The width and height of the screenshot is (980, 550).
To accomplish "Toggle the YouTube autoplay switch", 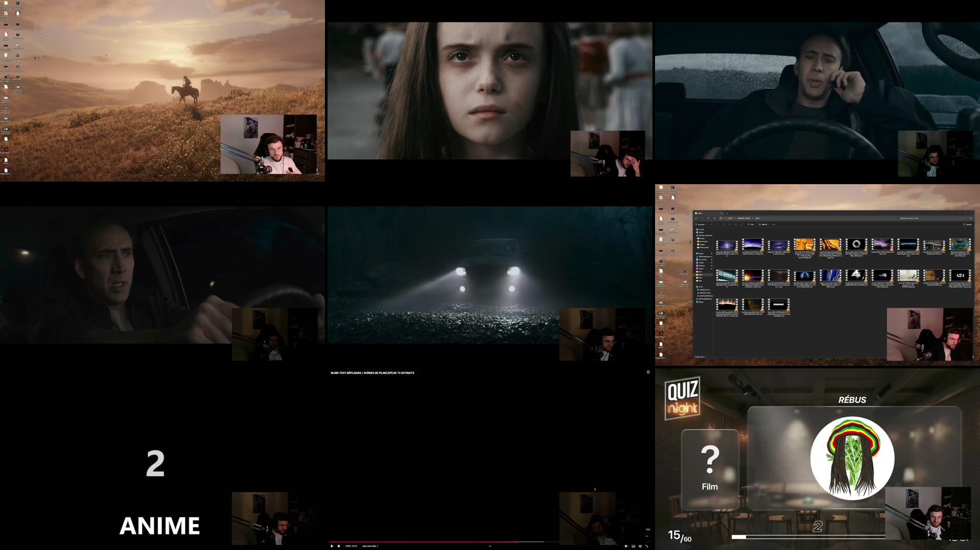I will pyautogui.click(x=627, y=546).
